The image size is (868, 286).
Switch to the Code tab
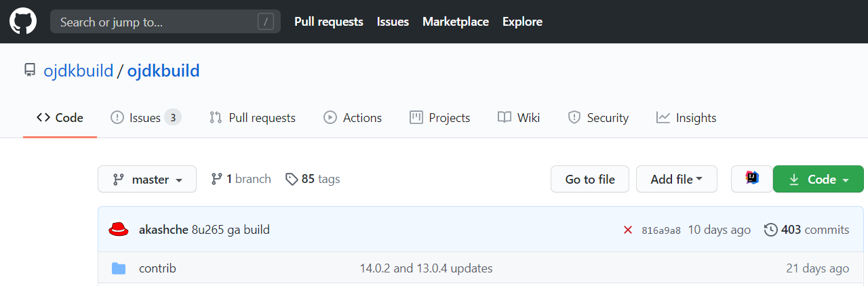60,118
